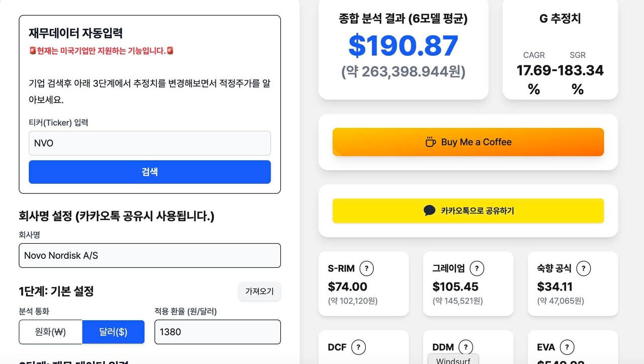Image resolution: width=644 pixels, height=364 pixels.
Task: Click the KakaoTalk speech bubble icon
Action: click(x=429, y=210)
